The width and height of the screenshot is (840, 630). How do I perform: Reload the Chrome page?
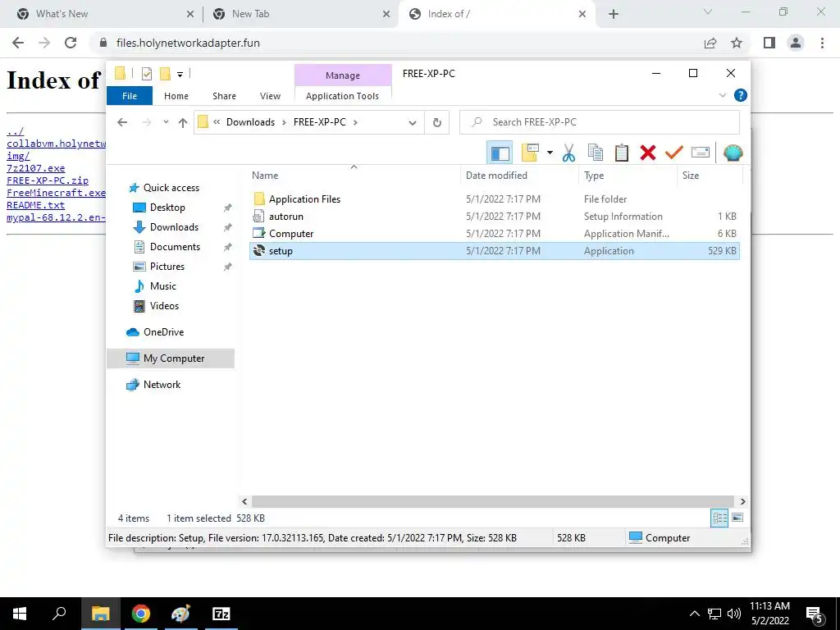coord(71,43)
